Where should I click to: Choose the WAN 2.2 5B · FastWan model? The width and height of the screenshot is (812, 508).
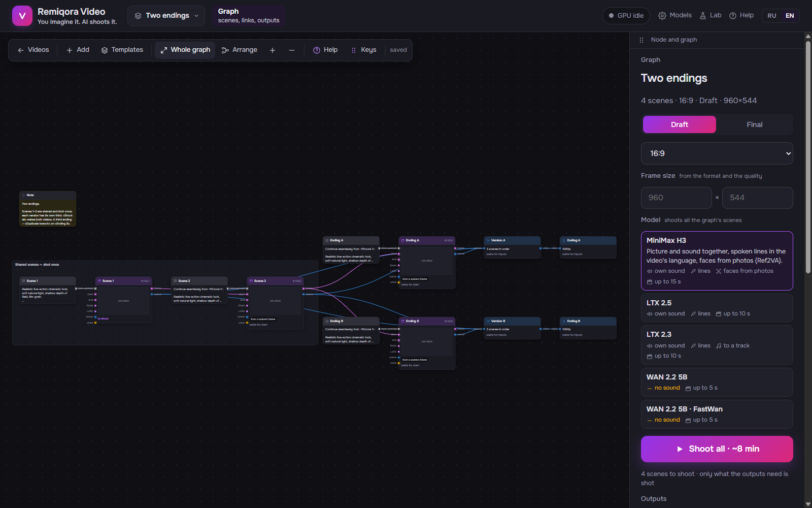coord(717,414)
